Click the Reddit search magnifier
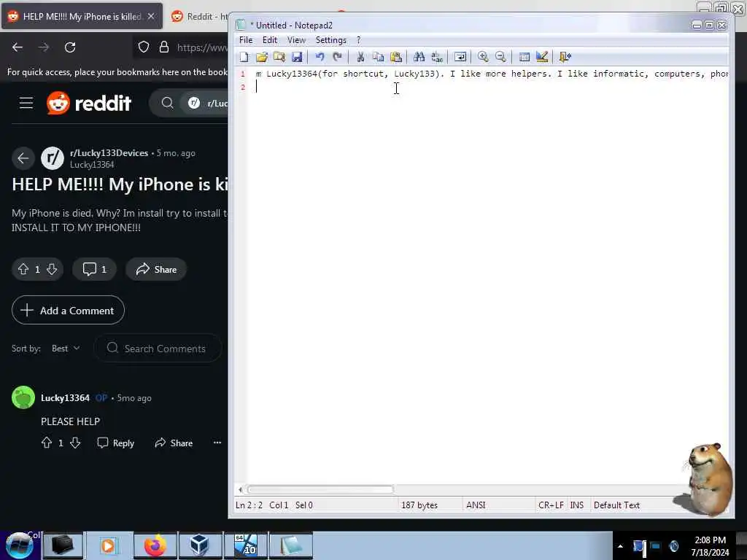 coord(167,103)
